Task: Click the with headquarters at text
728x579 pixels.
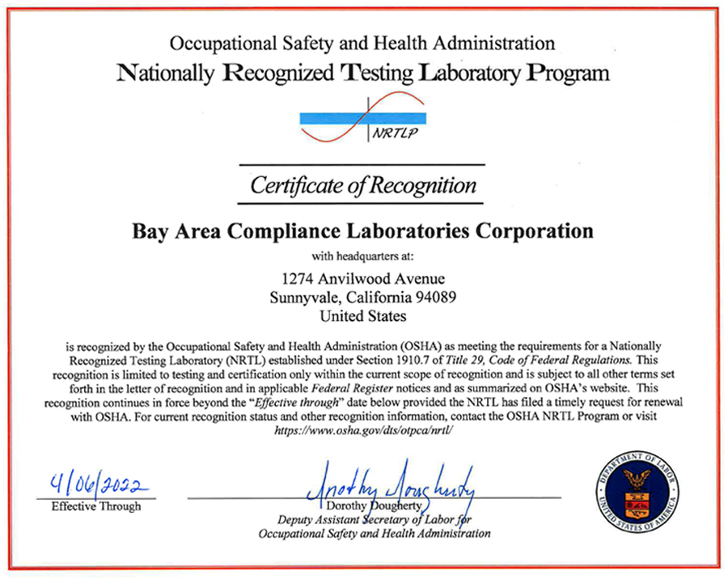Action: click(362, 256)
